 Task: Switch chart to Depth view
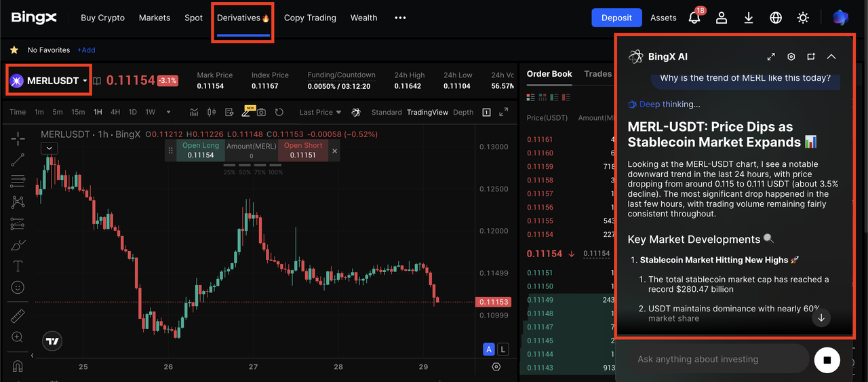point(463,112)
